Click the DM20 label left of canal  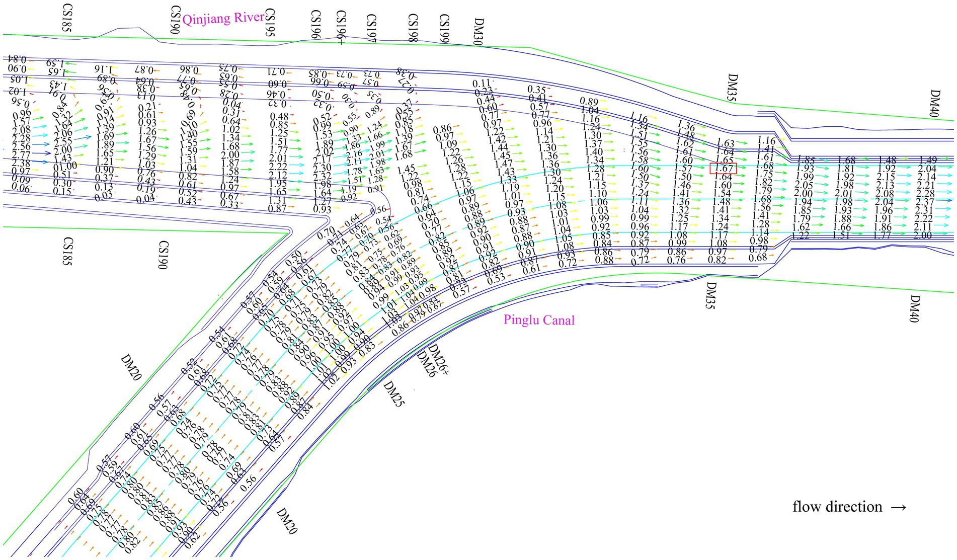pos(131,367)
